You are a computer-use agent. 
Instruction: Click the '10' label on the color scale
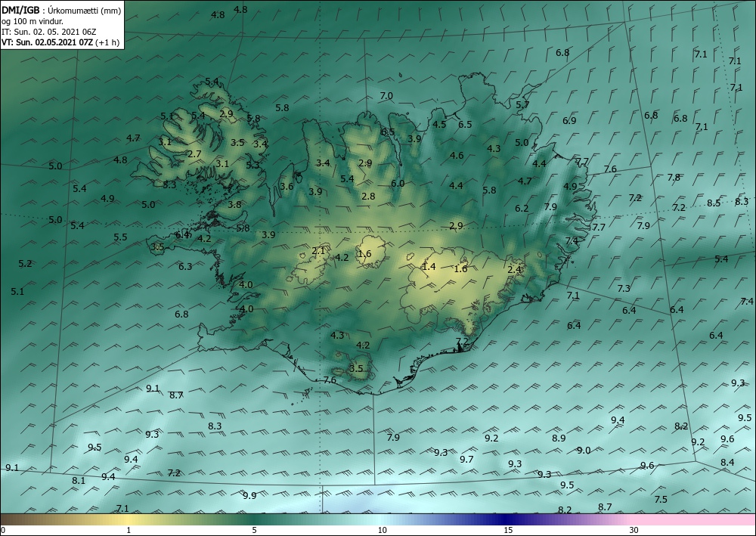[382, 530]
